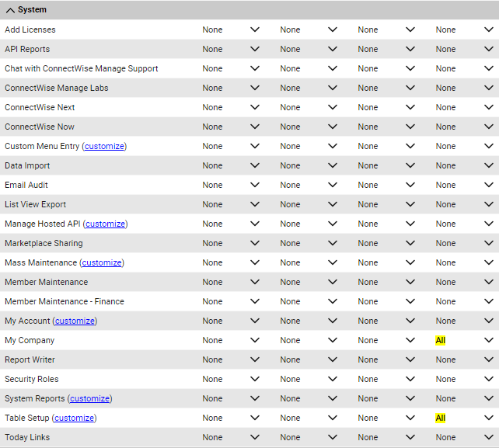Screen dimensions: 499x448
Task: Open System Reports customize link
Action: [x=89, y=398]
